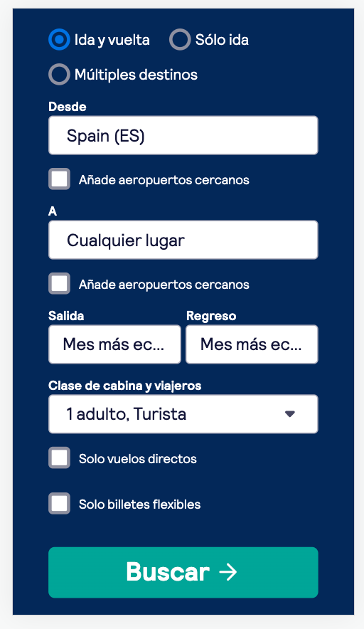Check the Solo billetes flexibles box
The image size is (364, 629).
click(59, 504)
